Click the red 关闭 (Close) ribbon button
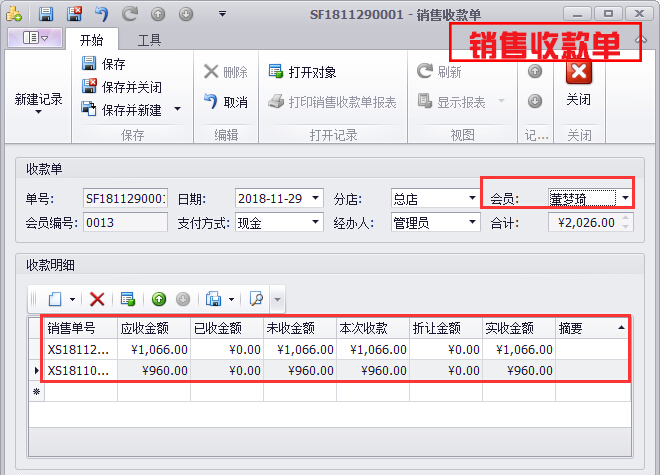Viewport: 660px width, 475px height. 578,82
